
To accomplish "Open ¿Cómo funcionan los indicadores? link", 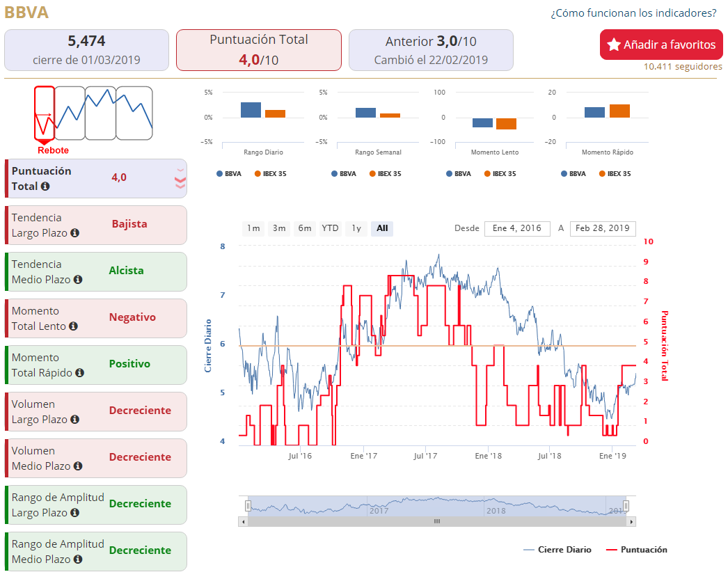I will pos(634,13).
